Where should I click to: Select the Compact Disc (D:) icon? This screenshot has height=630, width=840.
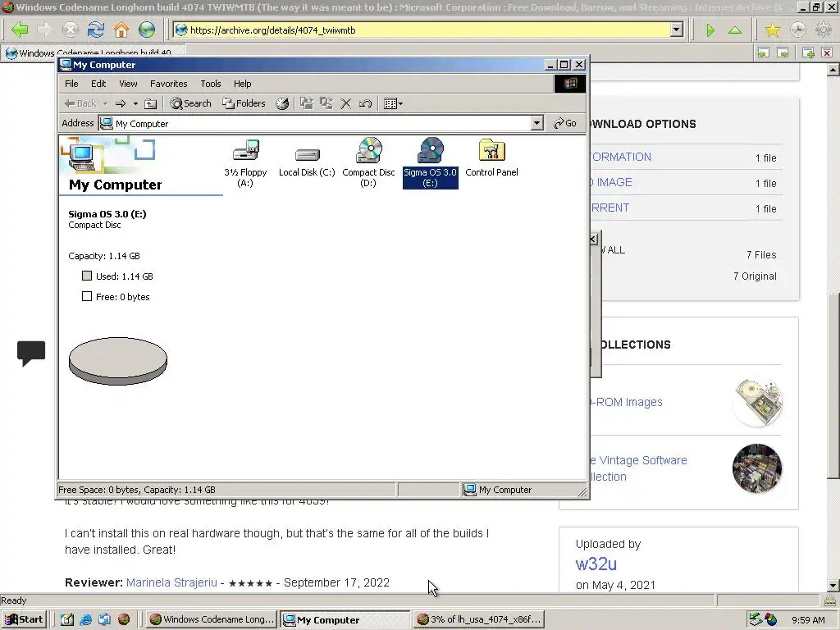point(368,163)
